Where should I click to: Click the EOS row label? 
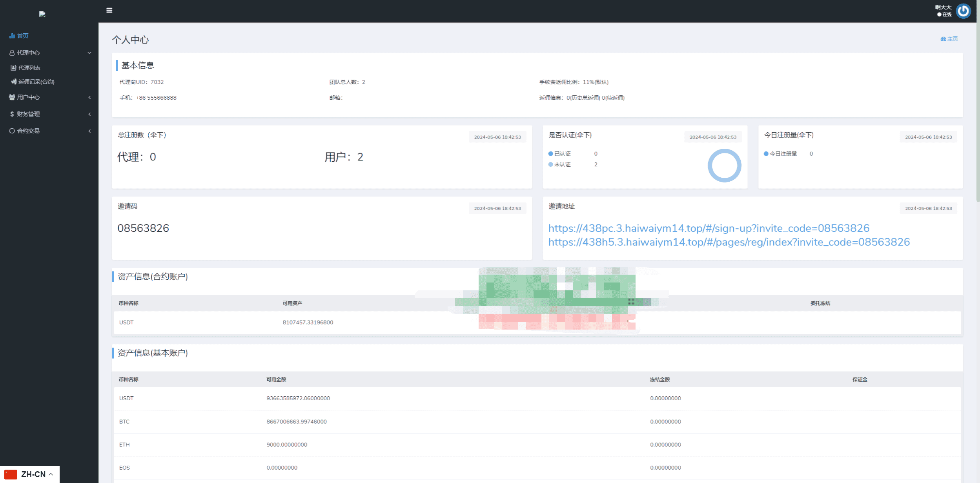pyautogui.click(x=124, y=468)
